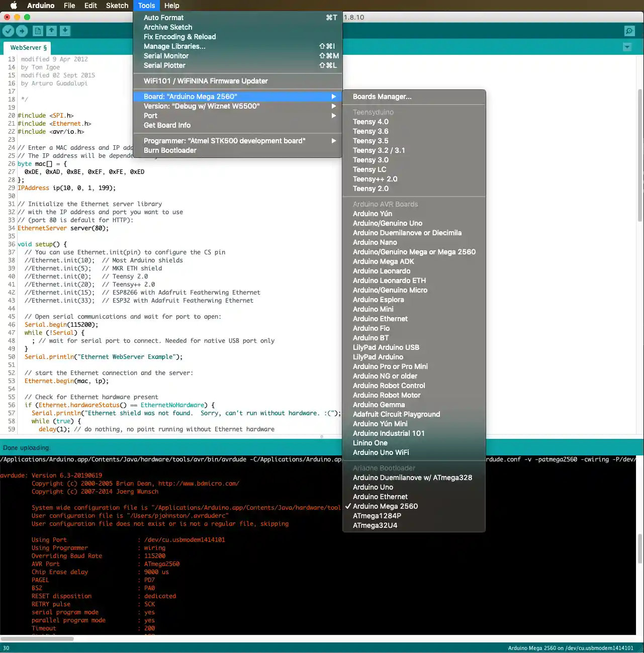Create a new sketch using the New icon

[x=38, y=31]
